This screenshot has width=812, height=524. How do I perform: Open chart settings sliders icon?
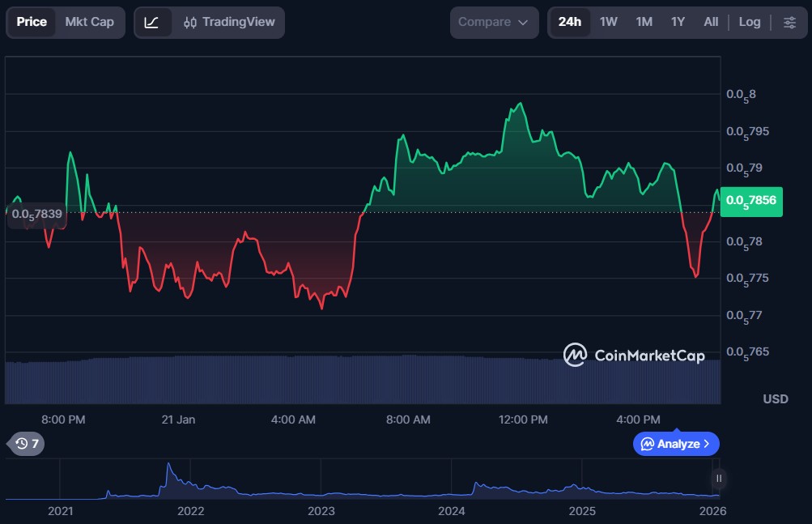[x=789, y=22]
